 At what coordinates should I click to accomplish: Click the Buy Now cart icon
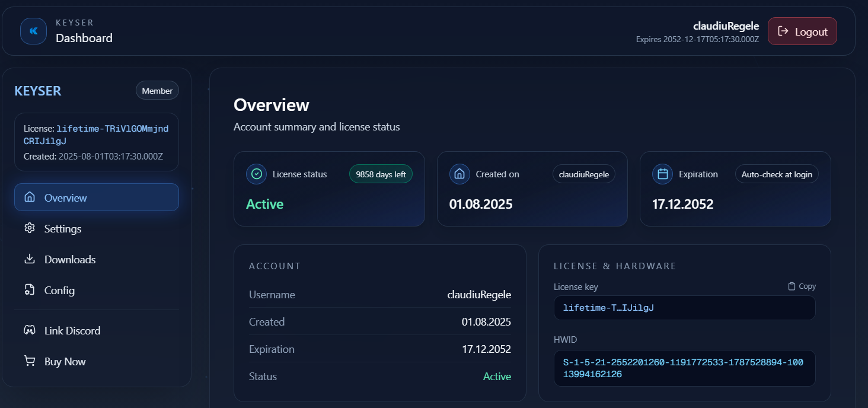pos(29,361)
